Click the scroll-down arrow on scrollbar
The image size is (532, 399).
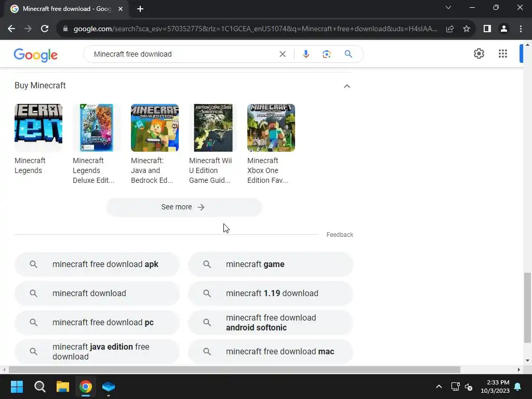[x=527, y=361]
